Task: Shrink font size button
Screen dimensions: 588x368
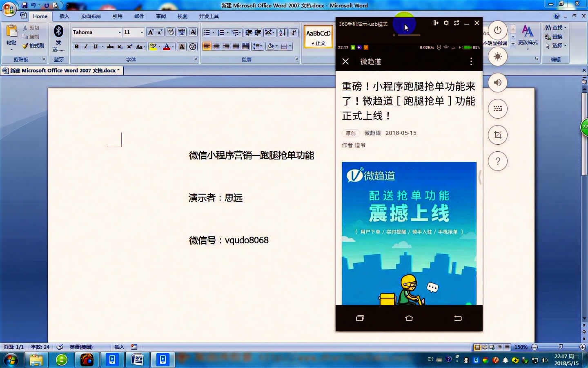Action: click(x=160, y=32)
